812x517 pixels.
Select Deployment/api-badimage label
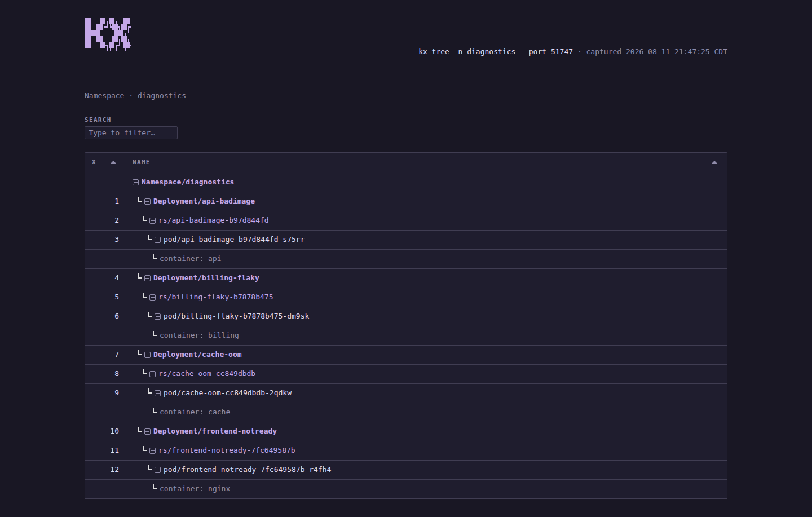[x=204, y=201]
